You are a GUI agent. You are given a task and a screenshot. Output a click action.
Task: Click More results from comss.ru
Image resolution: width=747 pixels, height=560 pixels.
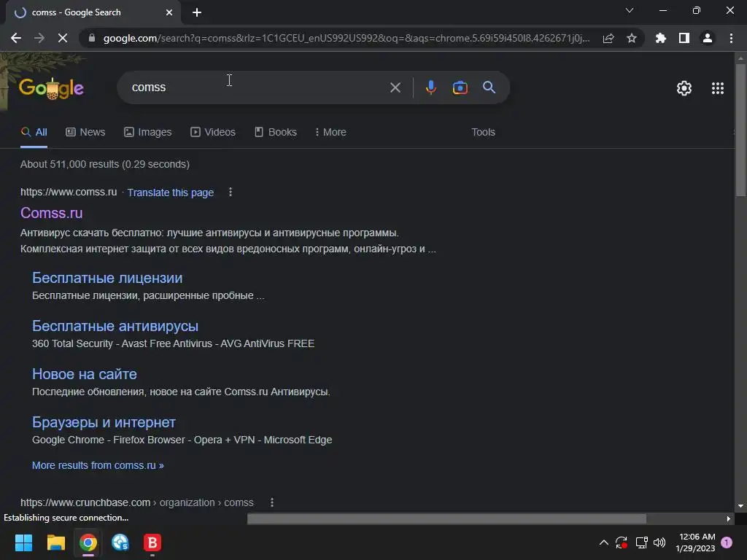[x=98, y=465]
